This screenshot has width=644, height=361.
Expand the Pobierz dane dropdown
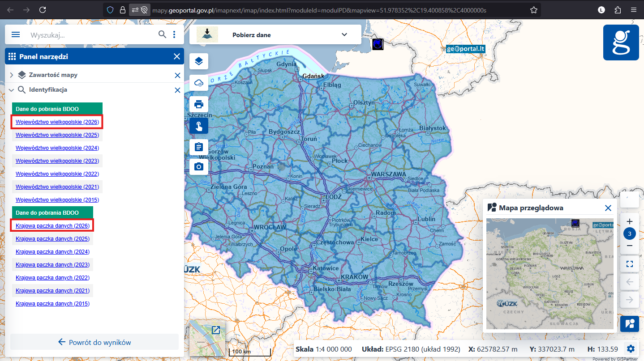pyautogui.click(x=344, y=34)
